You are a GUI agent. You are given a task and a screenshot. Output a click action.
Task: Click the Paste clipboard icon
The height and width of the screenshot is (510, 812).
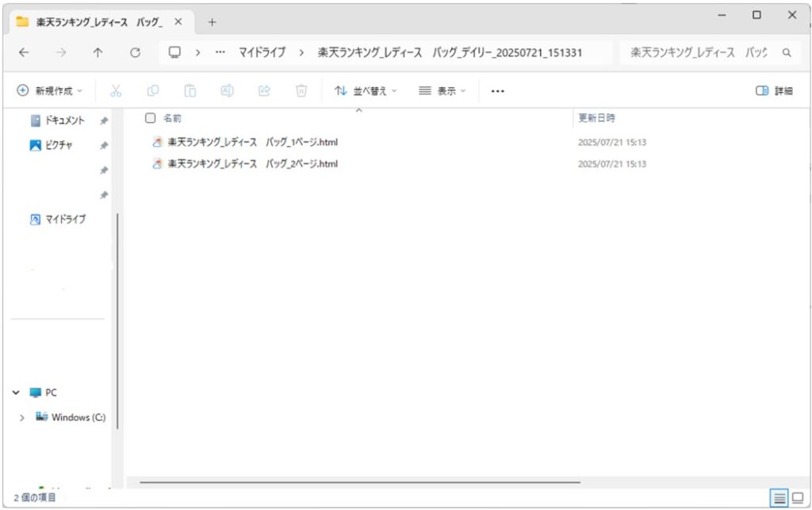click(x=190, y=90)
